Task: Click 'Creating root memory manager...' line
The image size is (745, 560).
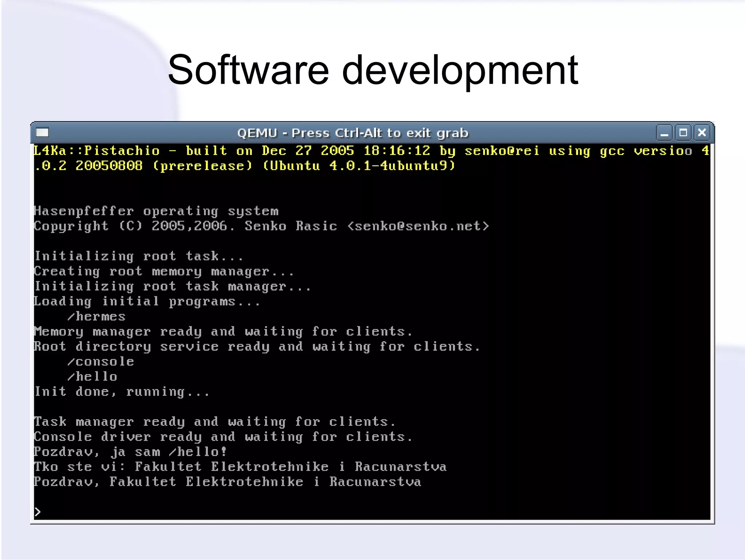Action: click(164, 271)
